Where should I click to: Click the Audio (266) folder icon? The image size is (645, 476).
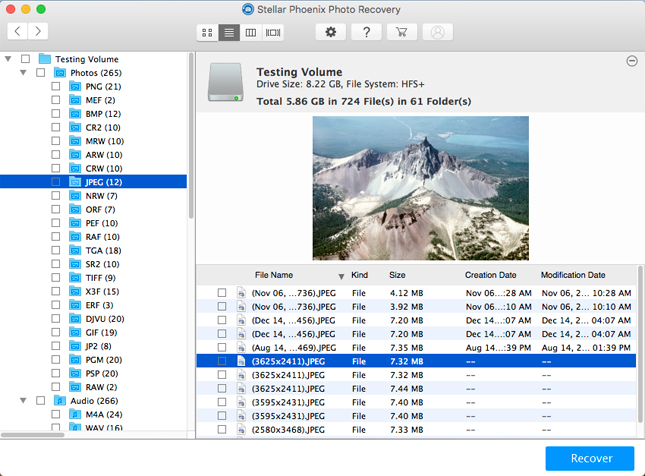(x=60, y=401)
